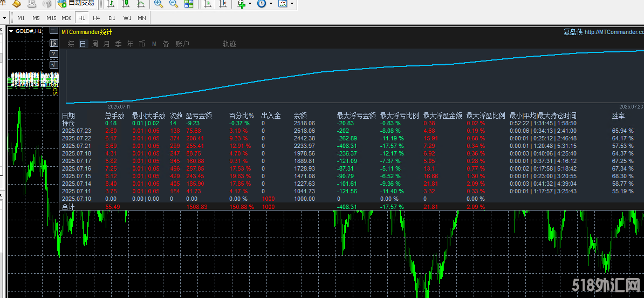Click the zoom in magnifier icon
The image size is (644, 298).
click(x=159, y=4)
